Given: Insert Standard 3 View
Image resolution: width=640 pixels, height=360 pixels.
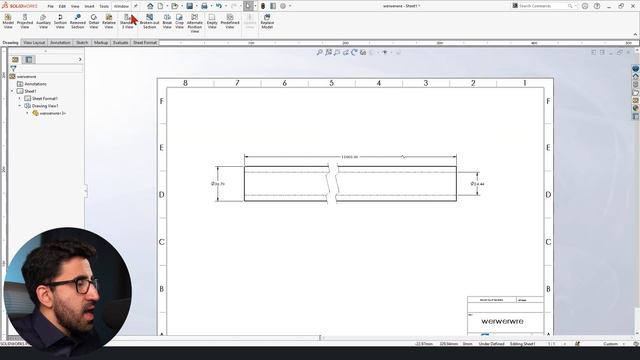Looking at the screenshot, I should [x=127, y=21].
